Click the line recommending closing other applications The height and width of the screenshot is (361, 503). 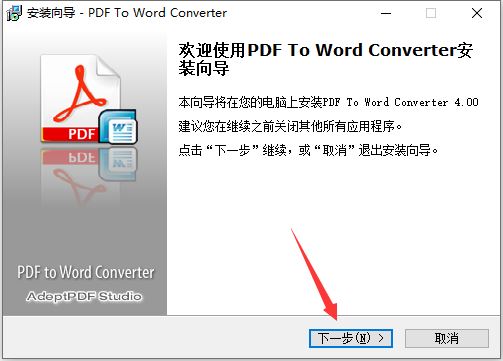tap(290, 126)
